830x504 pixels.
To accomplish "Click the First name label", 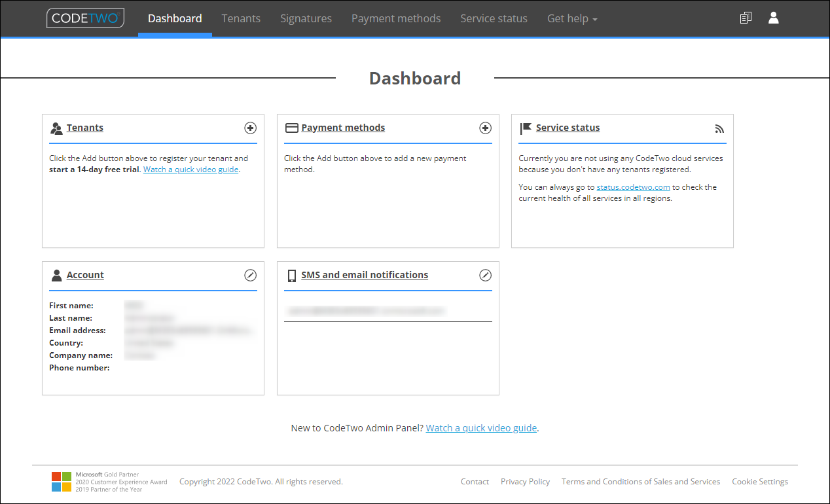I will (71, 306).
